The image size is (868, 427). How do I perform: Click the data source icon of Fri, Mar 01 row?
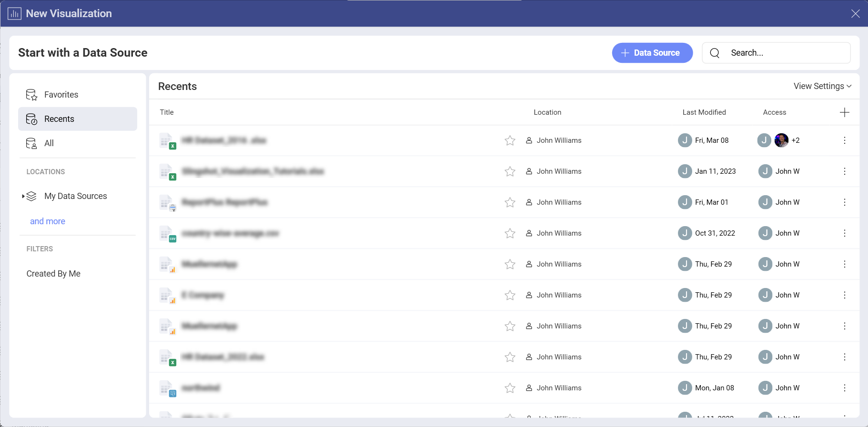[168, 203]
